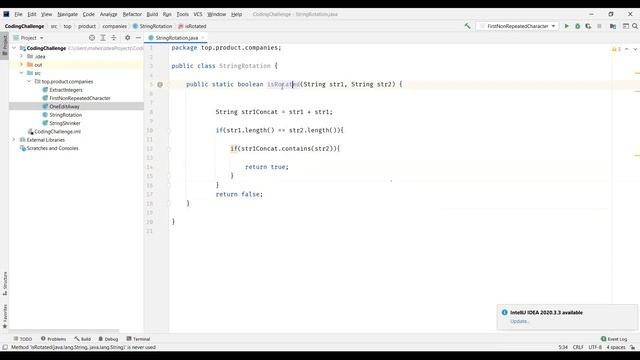Click the 4 spaces indent status

pyautogui.click(x=616, y=347)
